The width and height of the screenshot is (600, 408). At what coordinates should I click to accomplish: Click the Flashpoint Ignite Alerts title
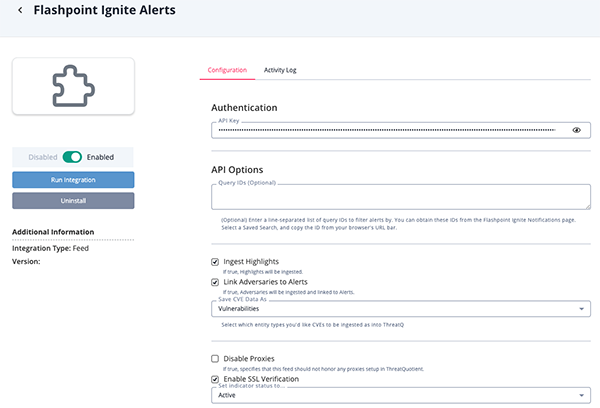click(104, 10)
